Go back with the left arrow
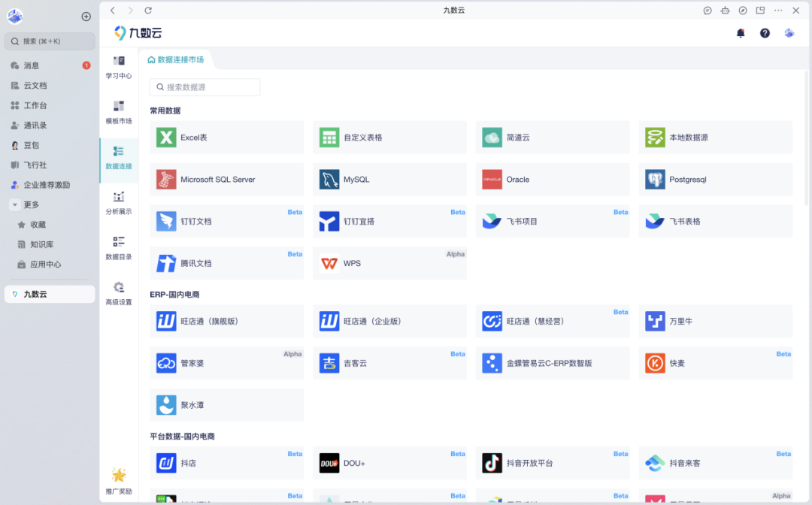The width and height of the screenshot is (812, 505). coord(113,11)
